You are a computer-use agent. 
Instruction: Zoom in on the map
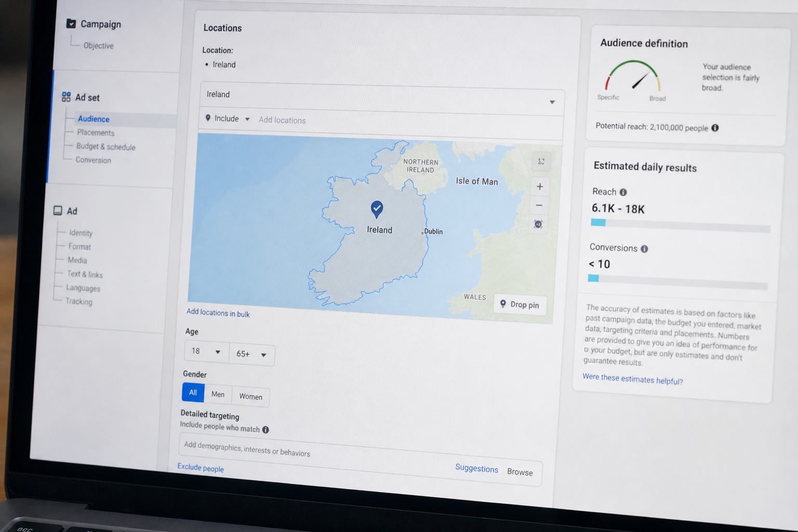tap(540, 187)
